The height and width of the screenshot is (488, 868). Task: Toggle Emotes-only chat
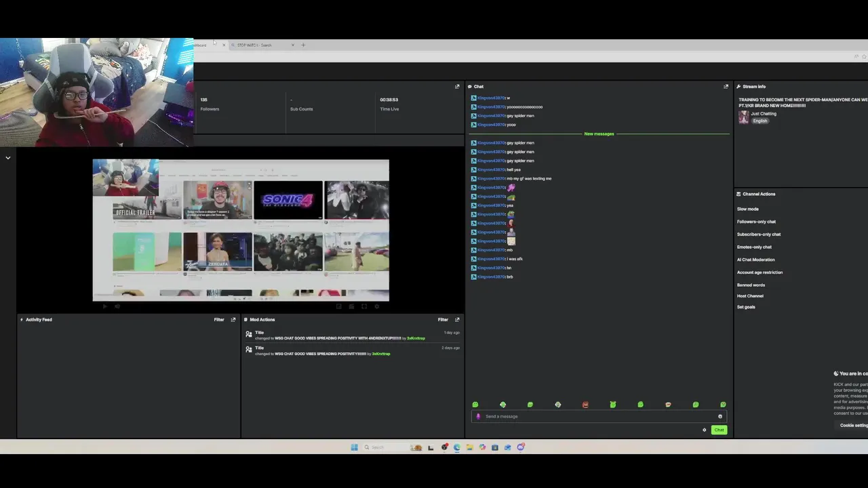(754, 247)
